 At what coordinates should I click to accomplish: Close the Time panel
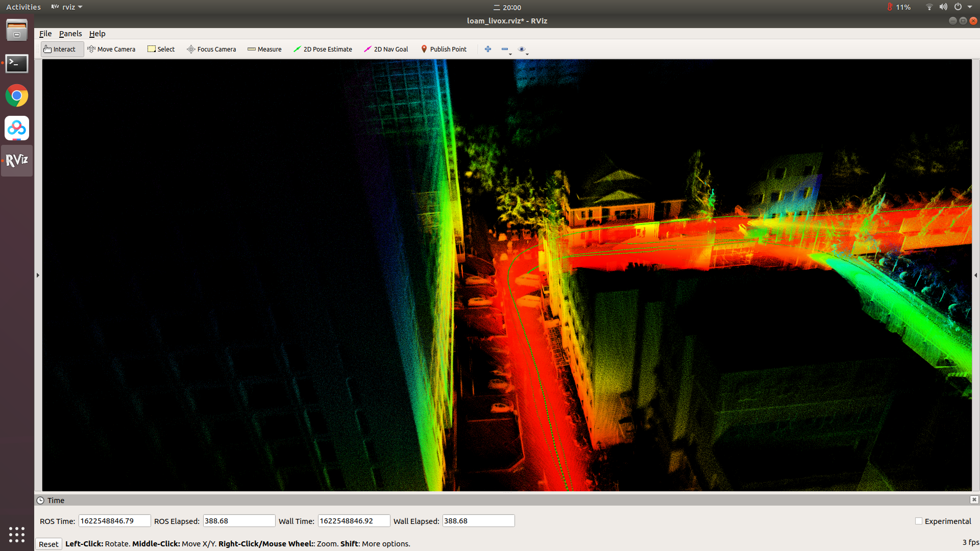tap(974, 500)
